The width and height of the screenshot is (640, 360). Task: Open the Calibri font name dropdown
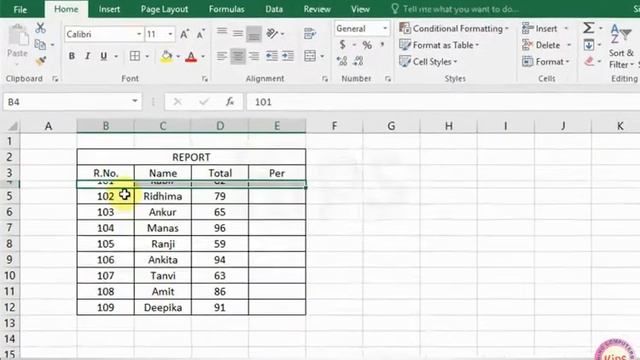[139, 34]
